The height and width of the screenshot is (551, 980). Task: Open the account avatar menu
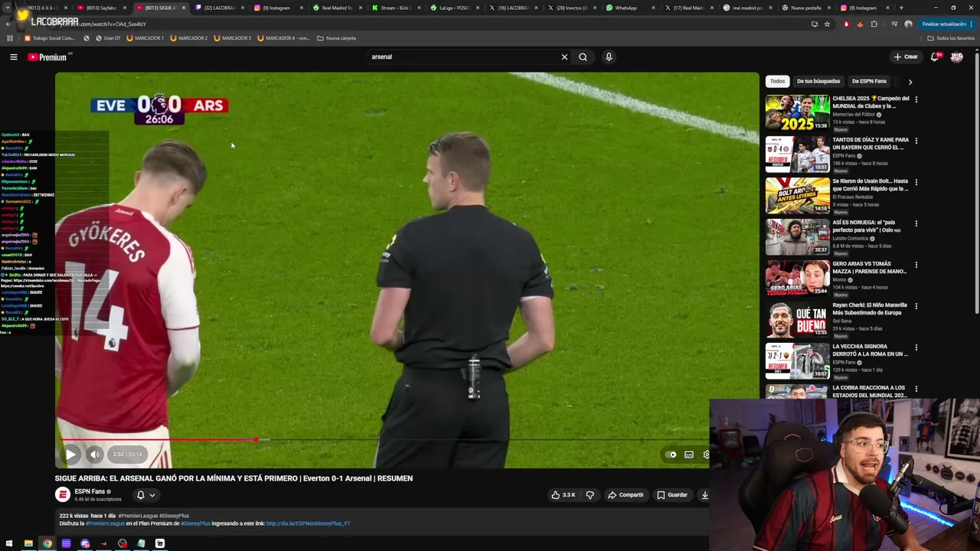point(956,57)
